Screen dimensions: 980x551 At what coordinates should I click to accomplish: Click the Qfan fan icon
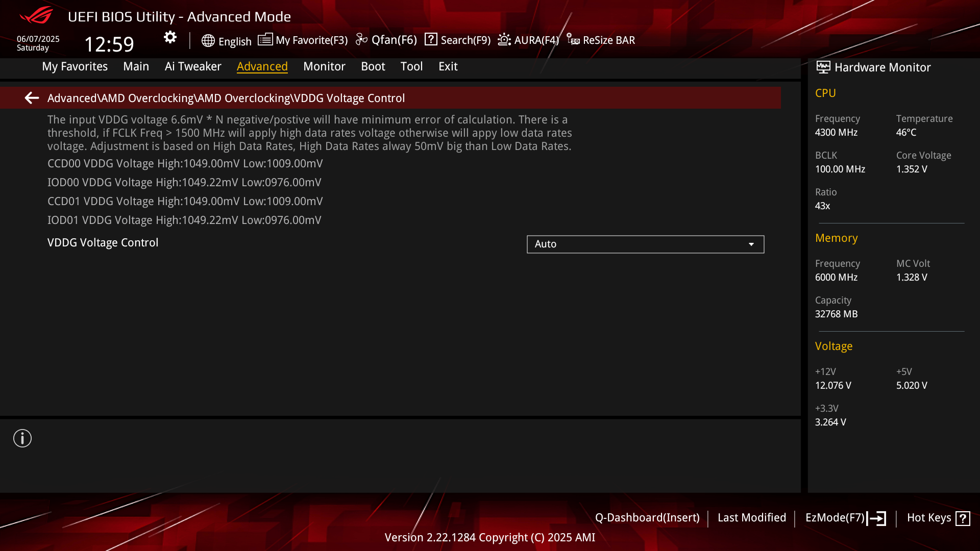click(361, 39)
